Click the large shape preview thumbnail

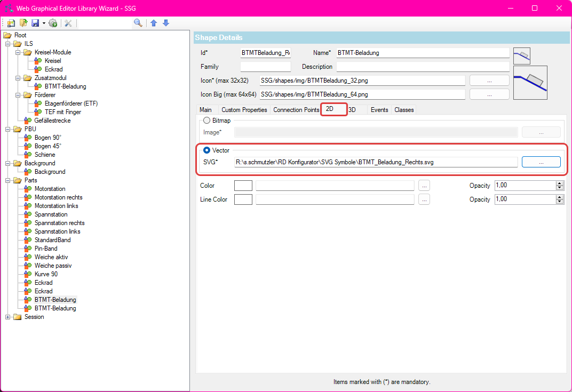point(530,83)
